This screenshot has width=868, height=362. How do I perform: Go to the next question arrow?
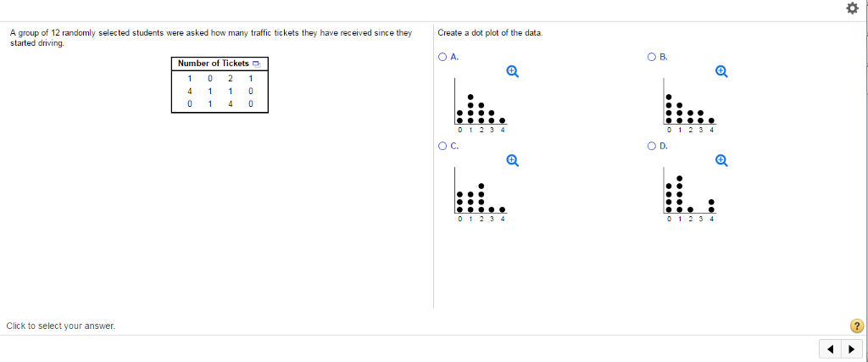click(x=851, y=349)
